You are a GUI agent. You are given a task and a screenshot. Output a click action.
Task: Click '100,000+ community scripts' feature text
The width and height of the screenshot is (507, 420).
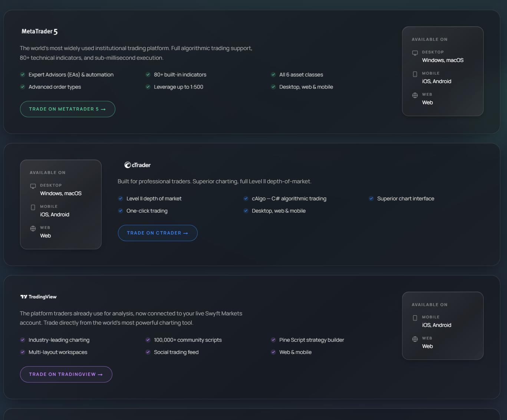pyautogui.click(x=188, y=340)
